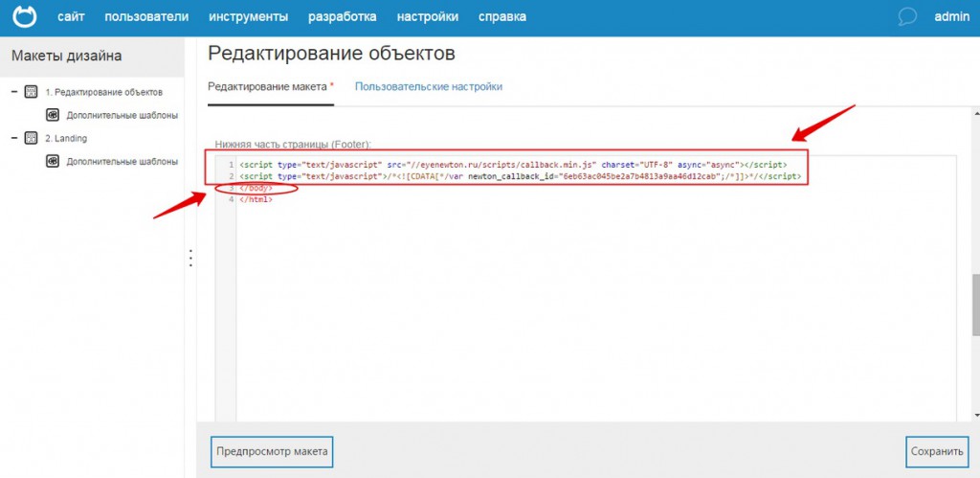Image resolution: width=980 pixels, height=478 pixels.
Task: Open the справка menu
Action: [x=502, y=17]
